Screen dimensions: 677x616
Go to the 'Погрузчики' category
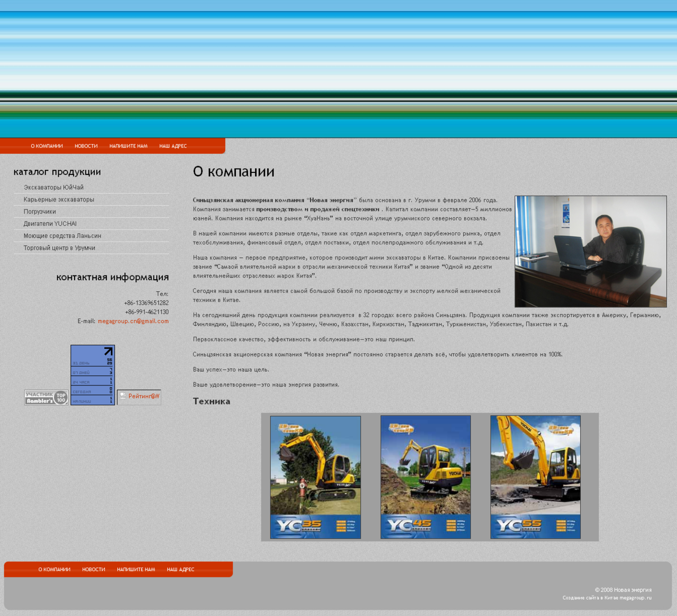point(40,212)
